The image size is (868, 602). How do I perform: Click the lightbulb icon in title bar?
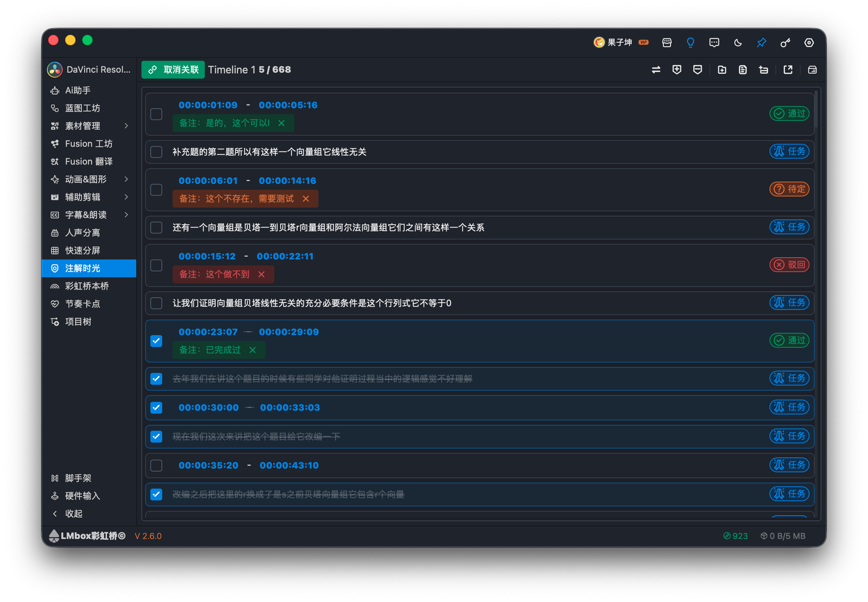coord(690,42)
